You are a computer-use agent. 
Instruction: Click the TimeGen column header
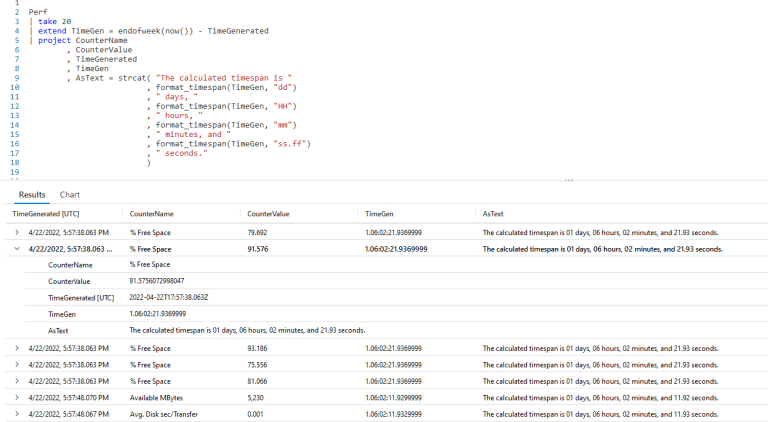point(379,214)
